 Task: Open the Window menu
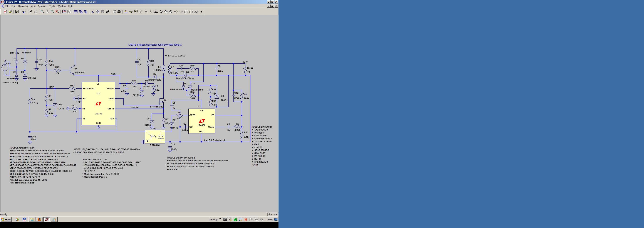62,6
